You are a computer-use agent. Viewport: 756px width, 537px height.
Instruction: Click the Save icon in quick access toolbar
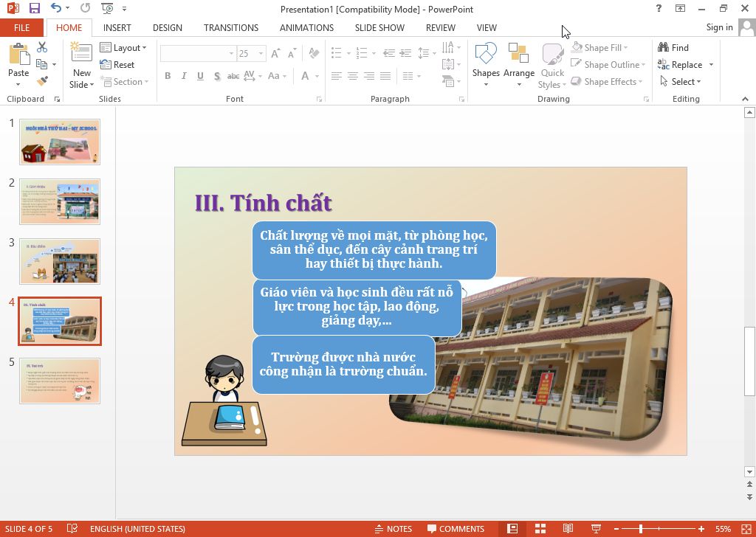pos(34,9)
